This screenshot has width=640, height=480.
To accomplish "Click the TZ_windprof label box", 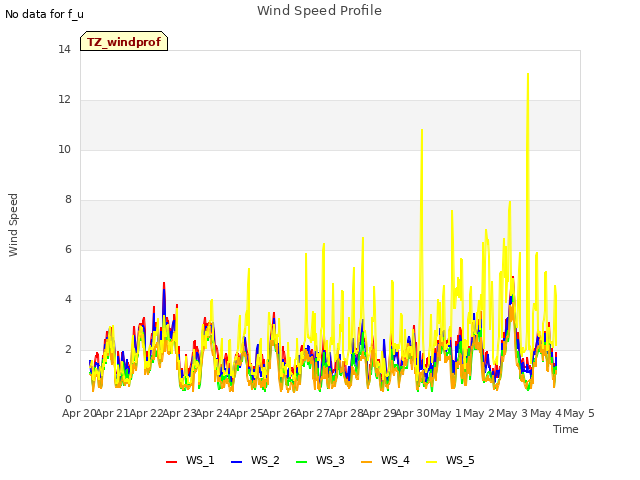I will click(x=124, y=41).
